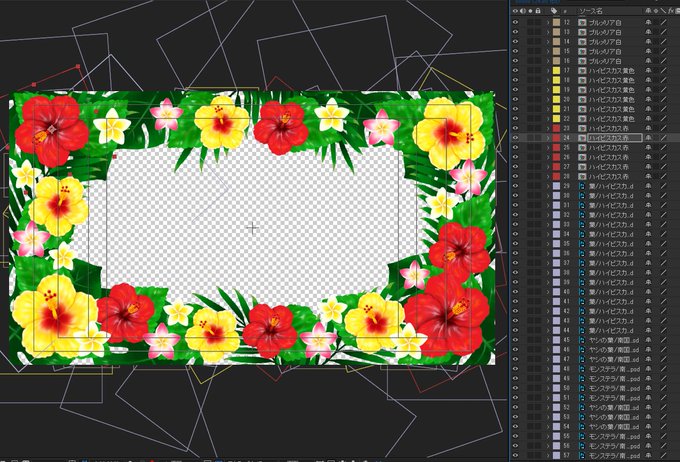
Task: Click the solo column header dot icon
Action: click(530, 11)
